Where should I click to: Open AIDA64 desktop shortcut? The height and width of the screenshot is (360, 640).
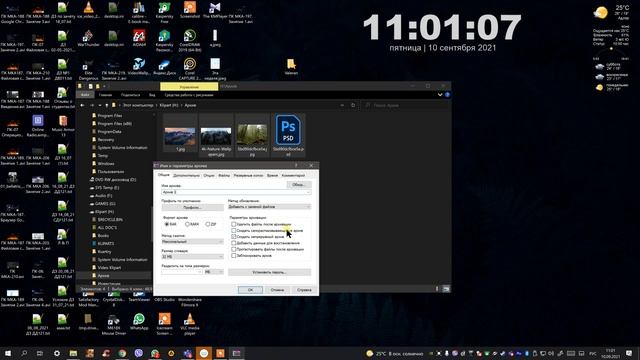pyautogui.click(x=139, y=38)
